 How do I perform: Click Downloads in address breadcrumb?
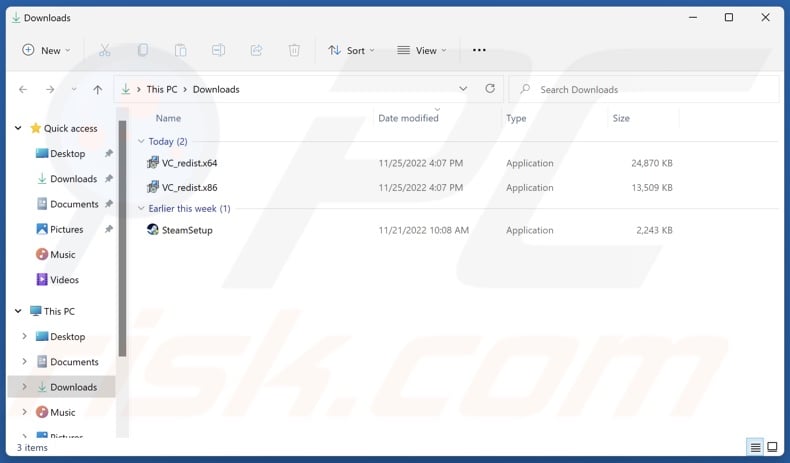[x=216, y=89]
